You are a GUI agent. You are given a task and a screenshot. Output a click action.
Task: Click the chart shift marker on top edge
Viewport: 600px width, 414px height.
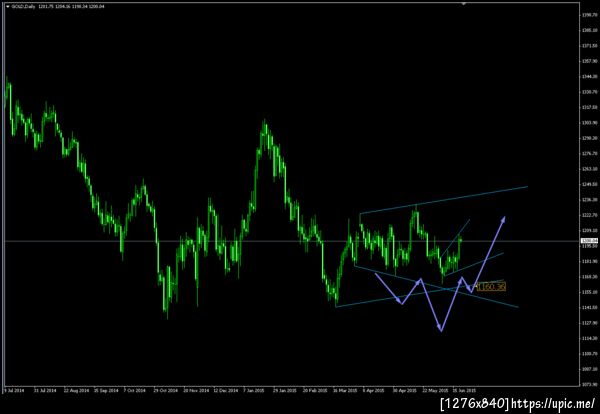pos(464,4)
